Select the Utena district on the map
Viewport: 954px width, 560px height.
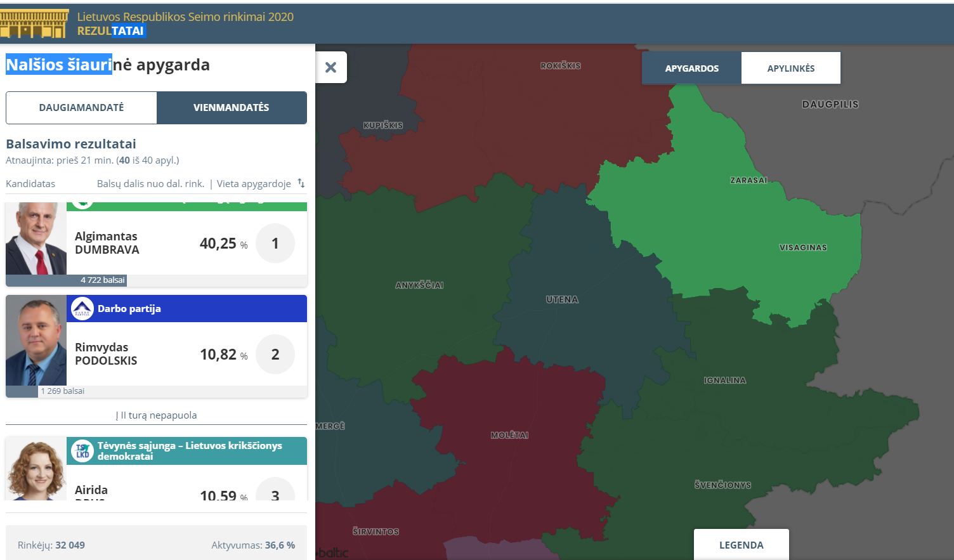pyautogui.click(x=562, y=299)
